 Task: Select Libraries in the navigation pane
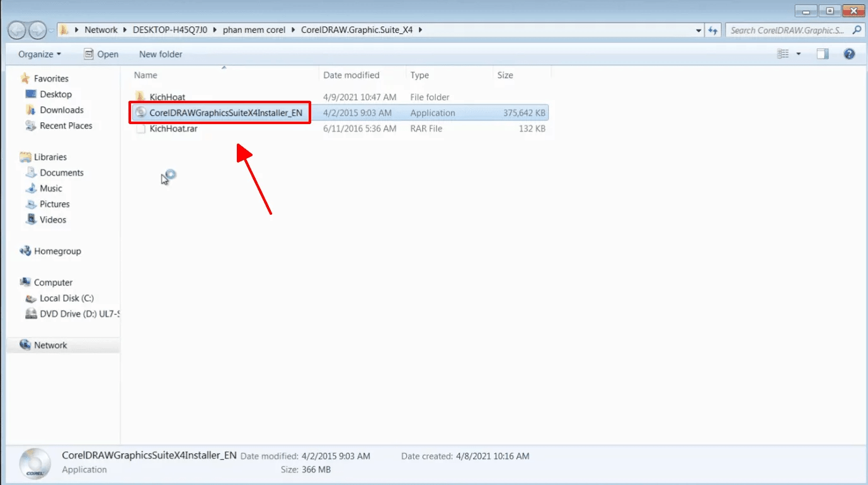50,157
